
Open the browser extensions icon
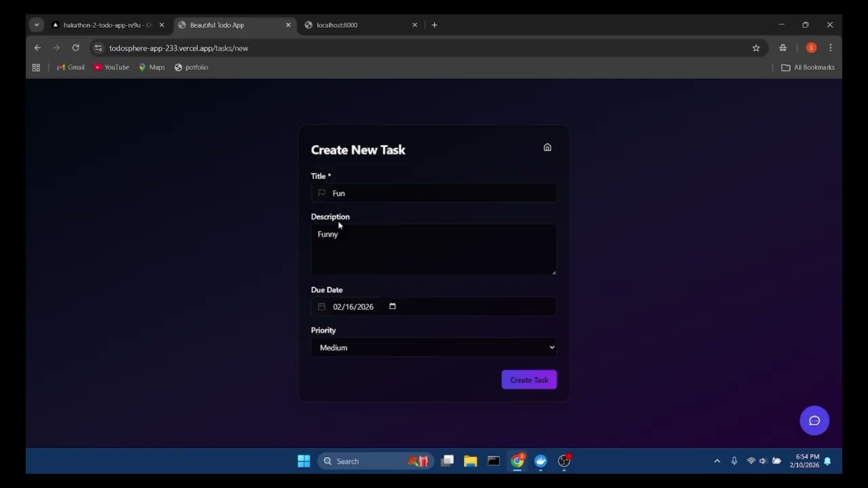pos(783,48)
